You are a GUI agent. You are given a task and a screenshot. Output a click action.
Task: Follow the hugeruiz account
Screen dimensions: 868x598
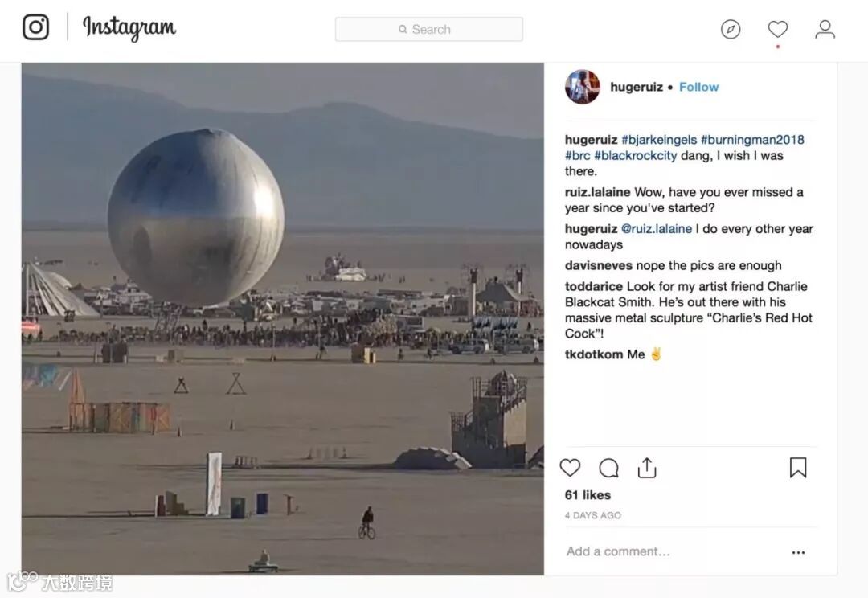coord(698,87)
